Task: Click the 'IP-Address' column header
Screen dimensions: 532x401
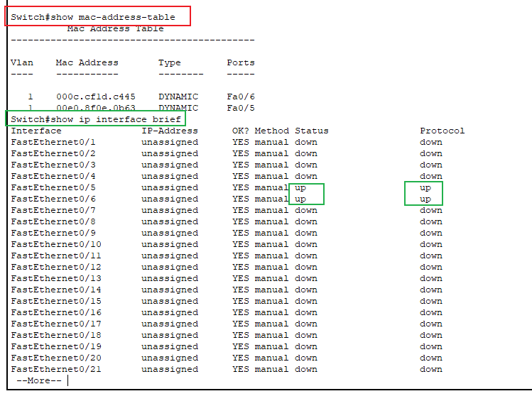Action: 170,131
